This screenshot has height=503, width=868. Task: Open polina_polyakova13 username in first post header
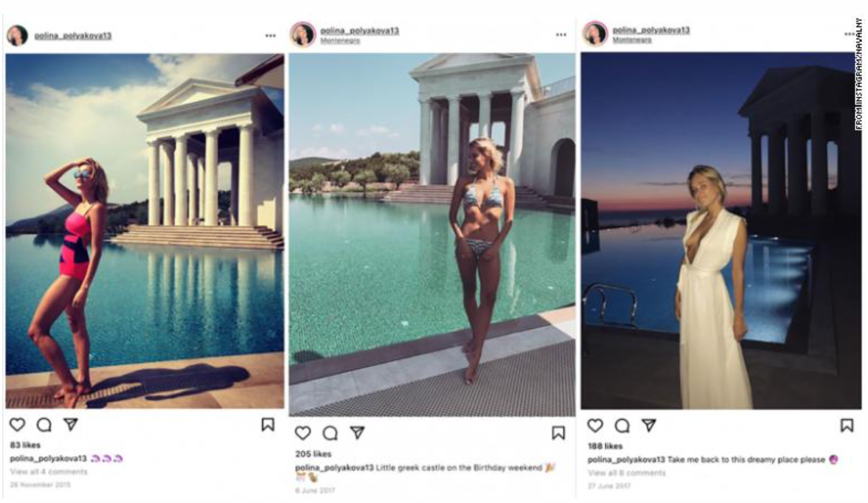tap(73, 35)
